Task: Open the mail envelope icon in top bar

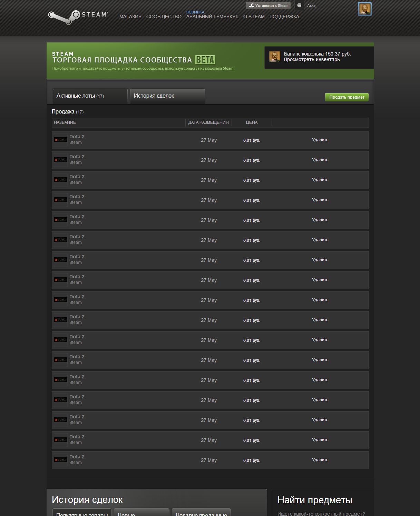Action: [x=299, y=5]
